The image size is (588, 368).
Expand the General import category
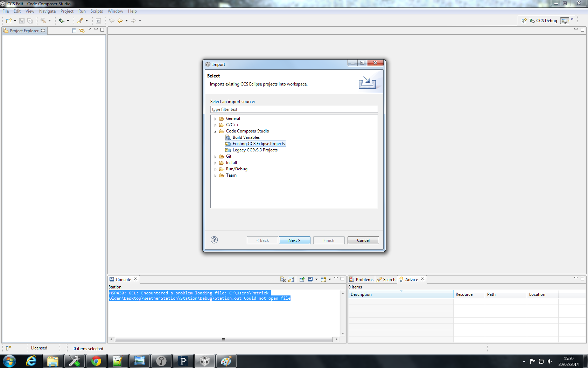pos(215,119)
